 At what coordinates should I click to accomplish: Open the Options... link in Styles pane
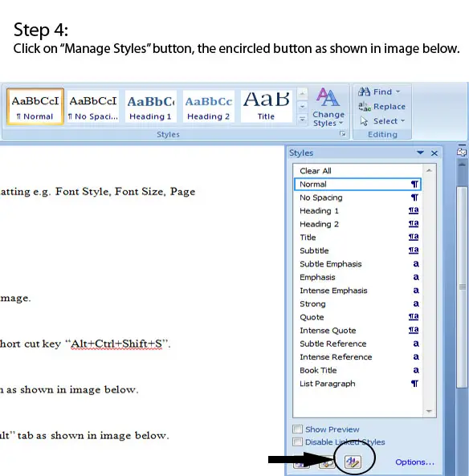point(414,462)
